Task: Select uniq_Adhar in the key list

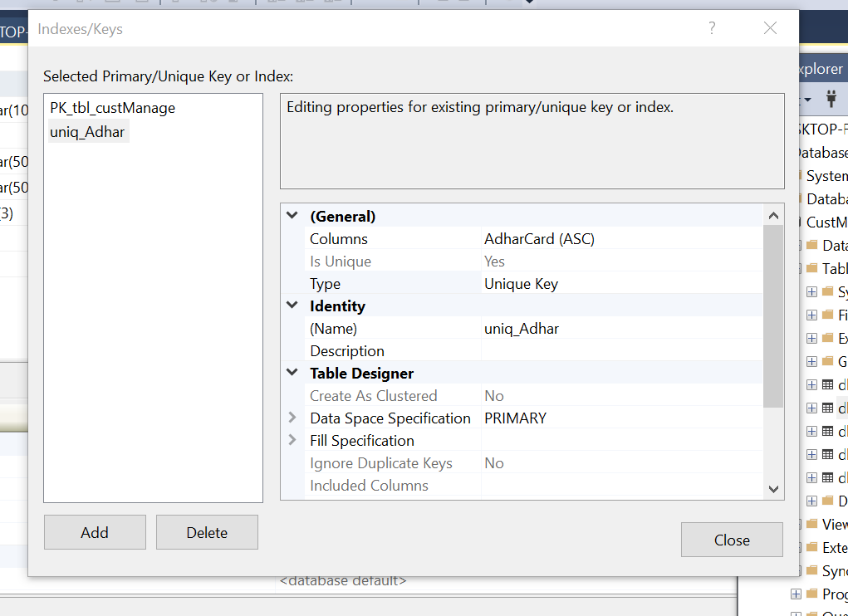Action: pyautogui.click(x=87, y=130)
